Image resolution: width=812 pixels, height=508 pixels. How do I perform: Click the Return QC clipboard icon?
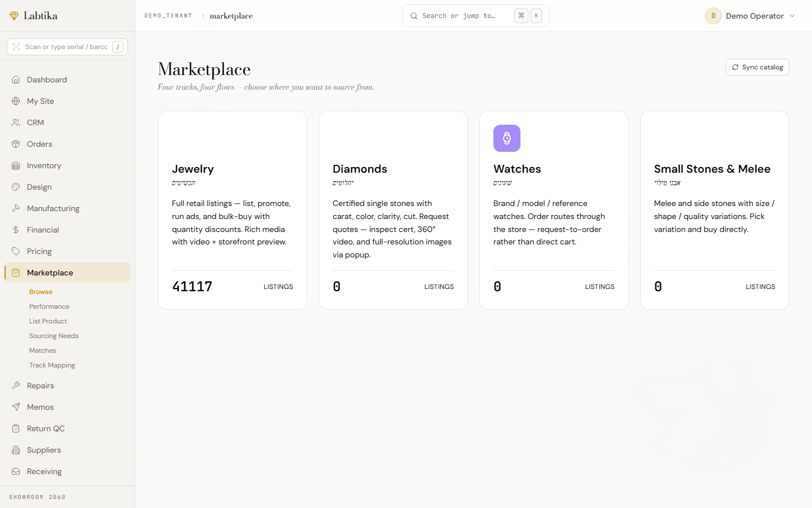tap(16, 428)
